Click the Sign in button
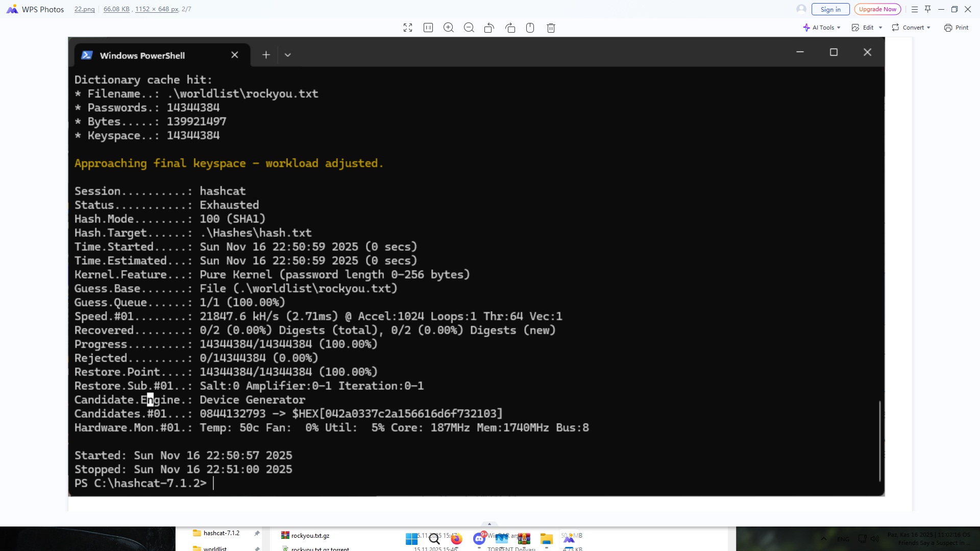Viewport: 980px width, 551px height. [830, 9]
